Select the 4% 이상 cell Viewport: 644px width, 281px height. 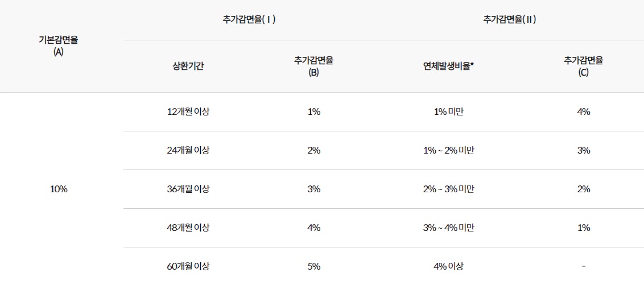point(448,266)
